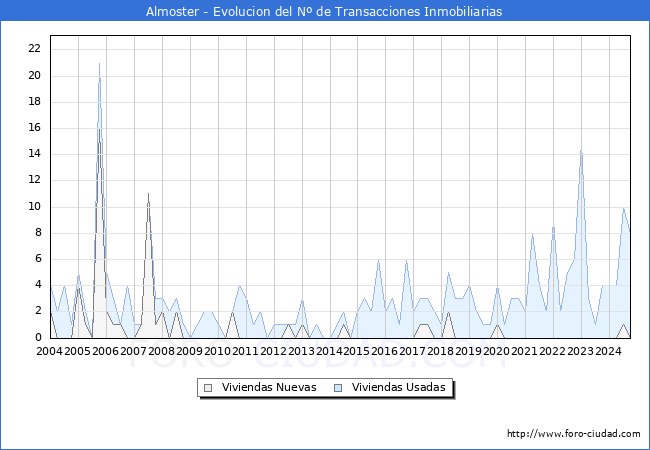Click the y-axis value 10
The image size is (650, 450).
pyautogui.click(x=35, y=206)
